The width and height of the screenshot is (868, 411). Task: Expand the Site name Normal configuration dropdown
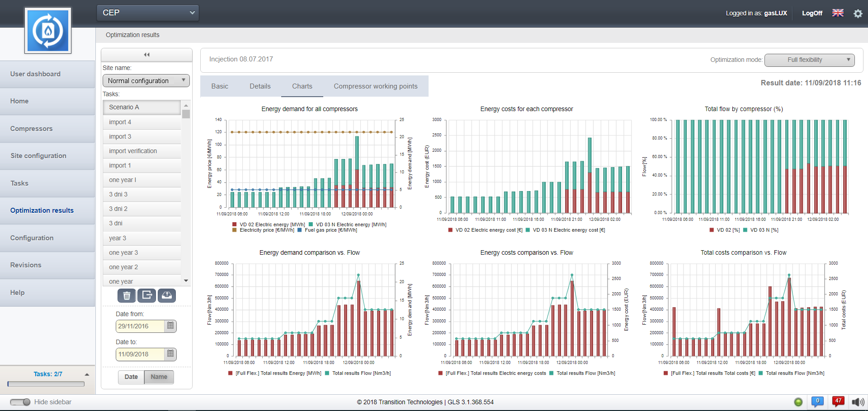pyautogui.click(x=146, y=81)
